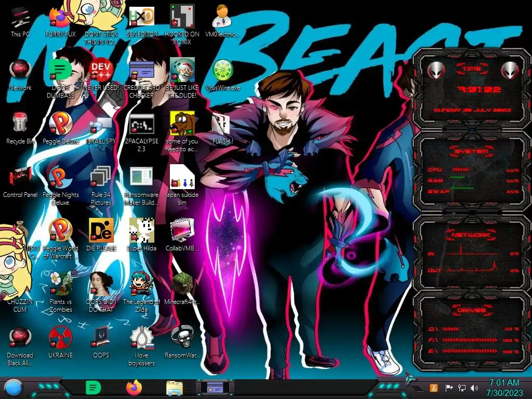Switch to the active credit card taskbar window
Image resolution: width=532 pixels, height=399 pixels.
tap(215, 388)
